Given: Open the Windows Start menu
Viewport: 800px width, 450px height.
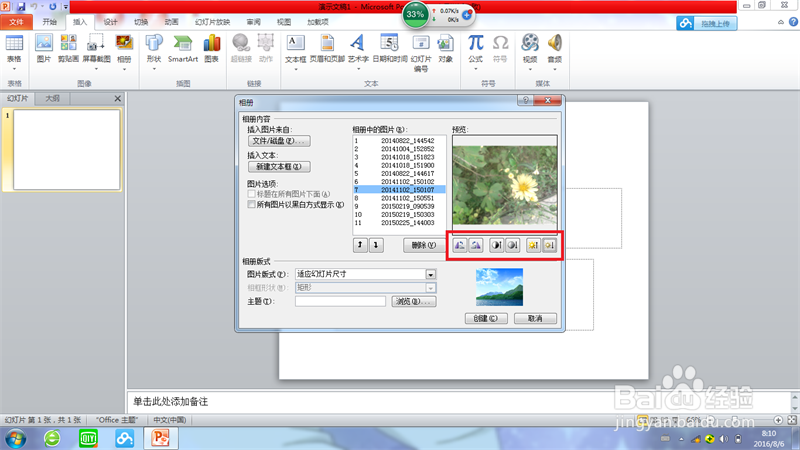Looking at the screenshot, I should coord(15,438).
